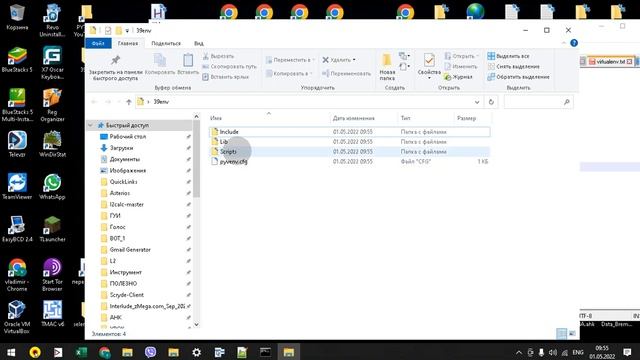640x360 pixels.
Task: Open Gmail Generator folder in sidebar
Action: [x=130, y=250]
